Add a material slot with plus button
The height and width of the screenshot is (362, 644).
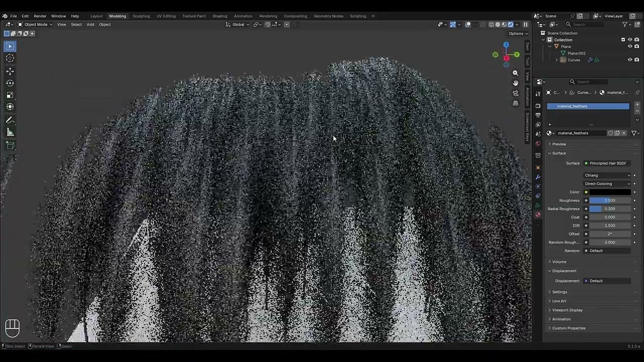click(x=637, y=105)
